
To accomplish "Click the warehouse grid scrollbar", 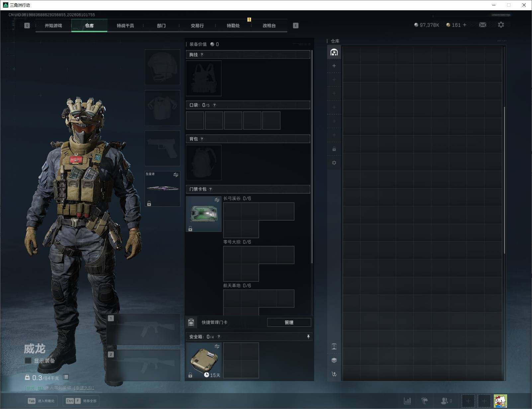I will coord(504,180).
